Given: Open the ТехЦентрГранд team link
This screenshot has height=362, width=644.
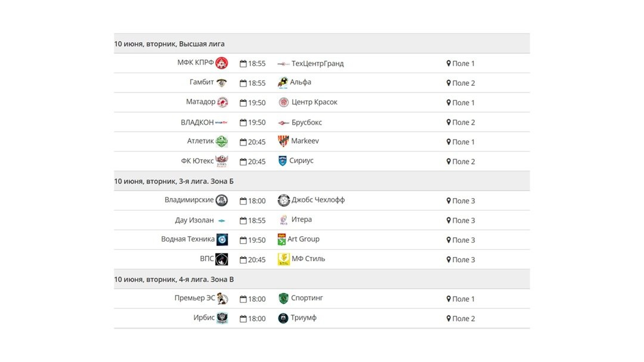Looking at the screenshot, I should tap(317, 64).
